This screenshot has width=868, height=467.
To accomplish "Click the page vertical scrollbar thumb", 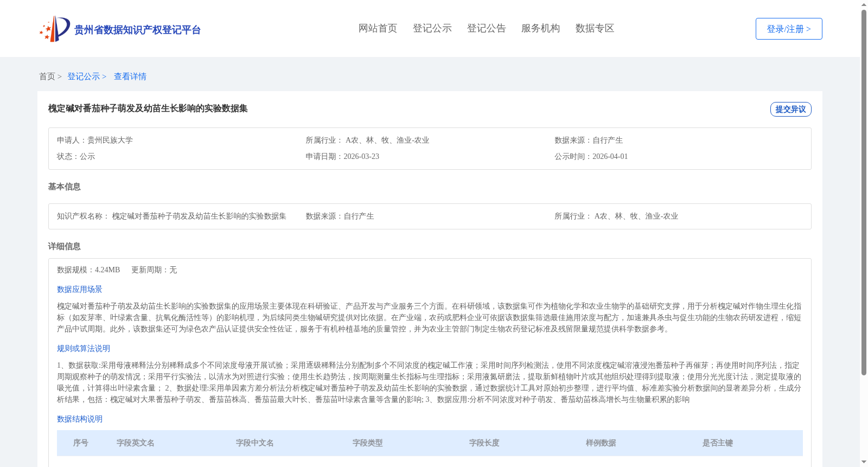I will point(864,193).
